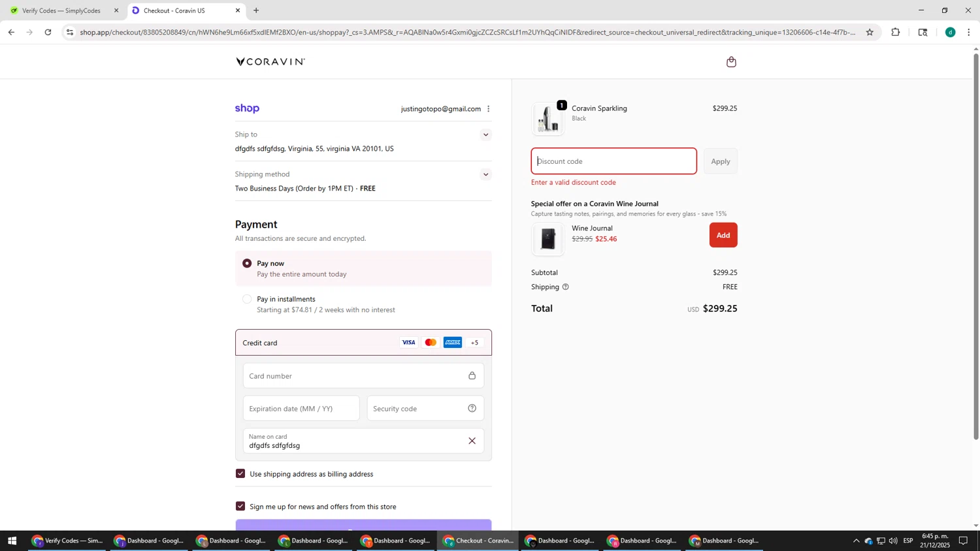Click the lock icon in Card number
Viewport: 980px width, 551px height.
472,375
